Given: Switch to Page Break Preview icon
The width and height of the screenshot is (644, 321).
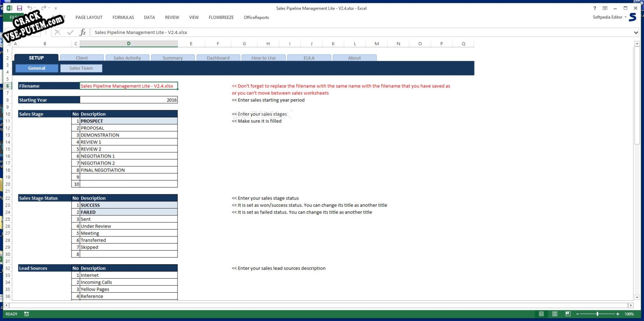Looking at the screenshot, I should 568,314.
